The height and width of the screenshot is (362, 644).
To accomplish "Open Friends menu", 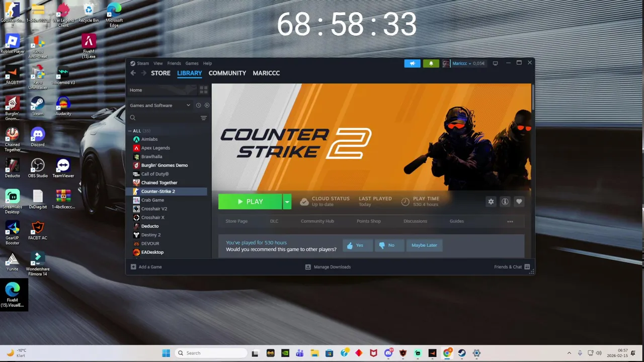I will (174, 63).
